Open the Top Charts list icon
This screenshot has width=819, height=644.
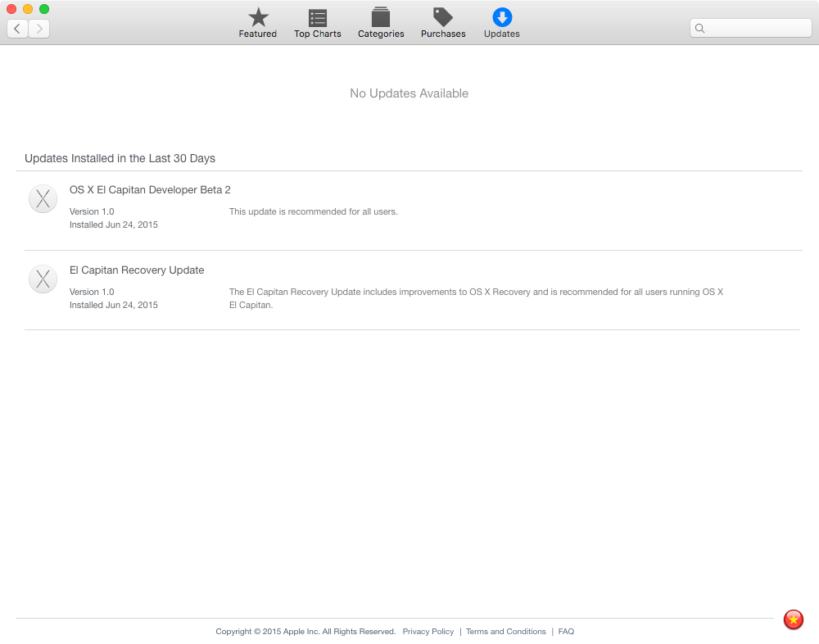[318, 18]
